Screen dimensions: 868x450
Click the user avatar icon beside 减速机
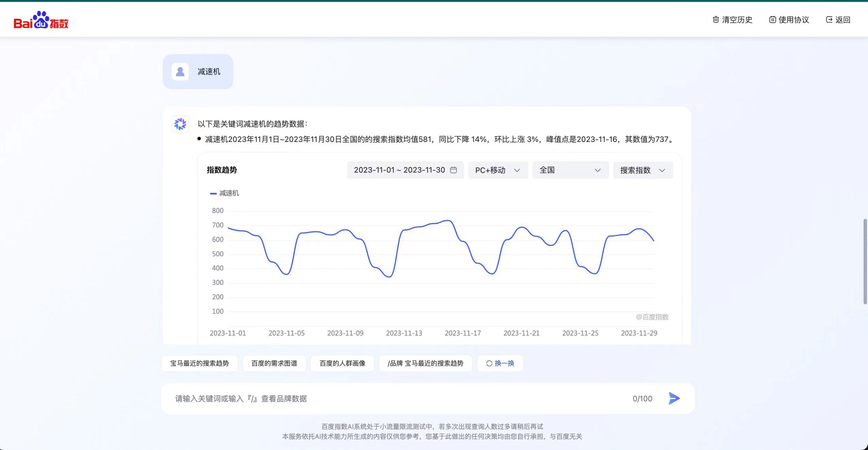click(180, 71)
